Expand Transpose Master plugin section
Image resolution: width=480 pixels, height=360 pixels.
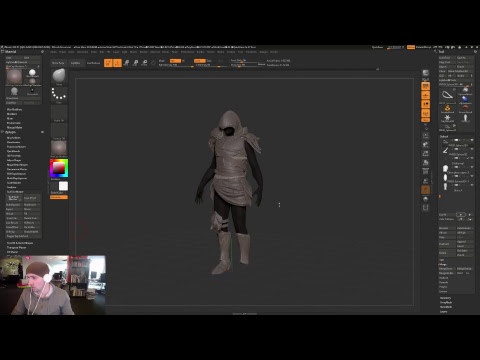pyautogui.click(x=16, y=247)
